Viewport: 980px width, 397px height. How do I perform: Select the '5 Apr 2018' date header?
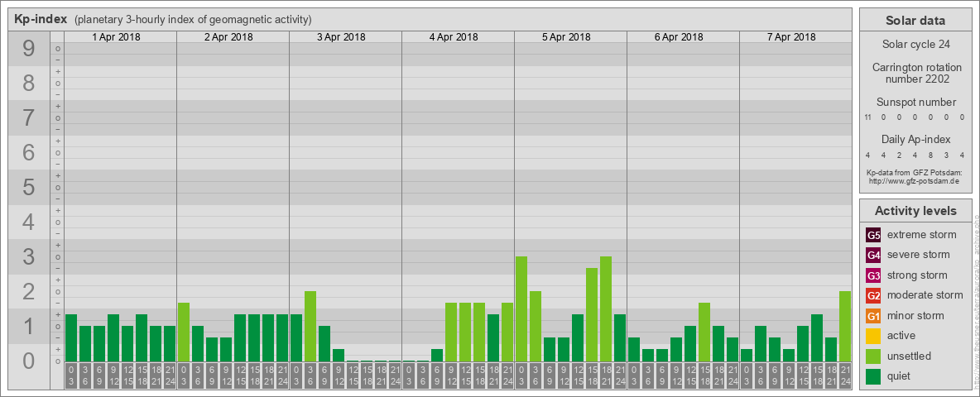click(566, 37)
